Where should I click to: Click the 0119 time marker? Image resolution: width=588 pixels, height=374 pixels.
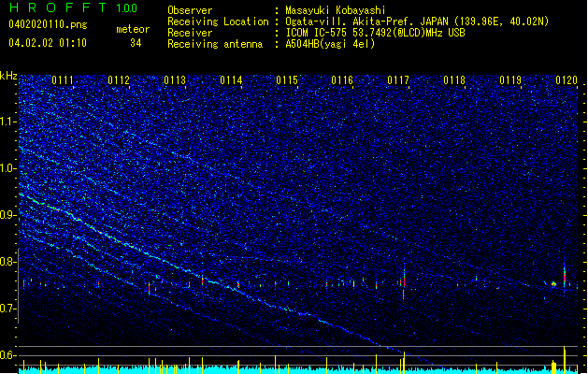click(x=510, y=80)
